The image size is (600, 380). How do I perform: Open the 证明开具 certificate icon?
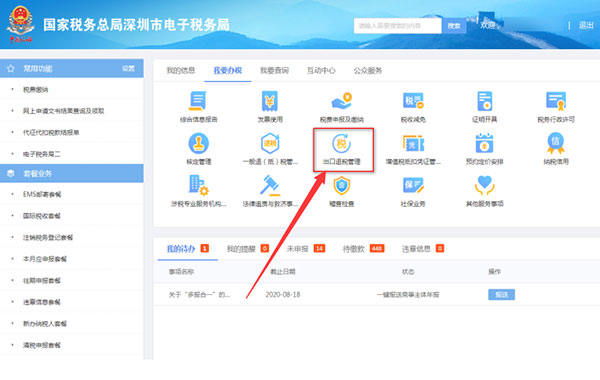(x=484, y=101)
